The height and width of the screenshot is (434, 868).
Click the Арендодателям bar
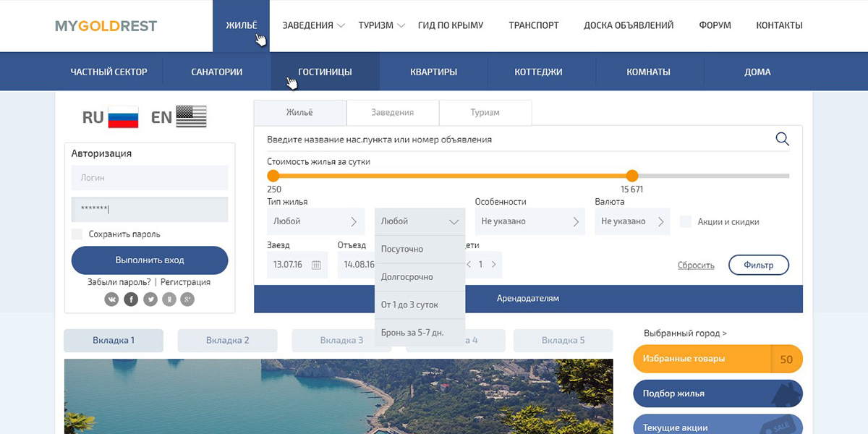point(528,298)
